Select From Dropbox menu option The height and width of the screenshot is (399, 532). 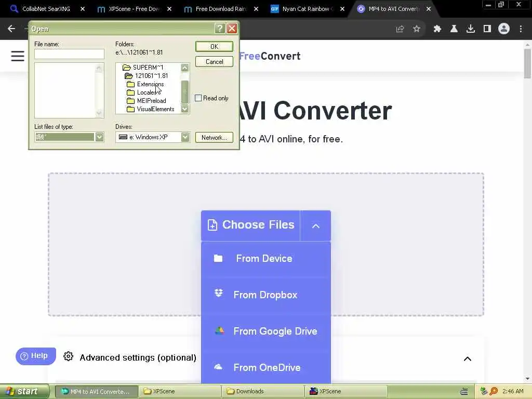tap(266, 295)
